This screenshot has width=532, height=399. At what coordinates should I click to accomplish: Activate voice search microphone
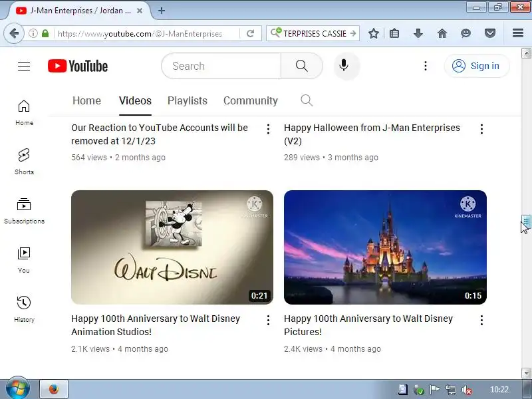click(344, 65)
